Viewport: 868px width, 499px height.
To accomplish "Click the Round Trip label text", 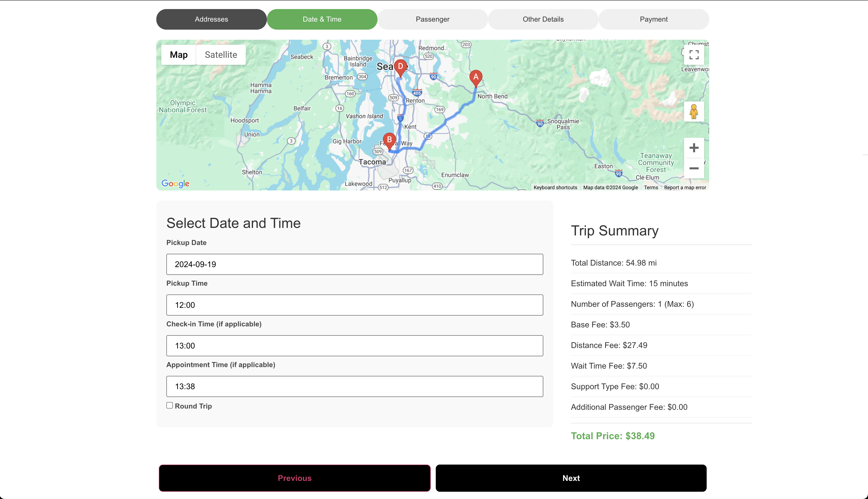I will click(193, 406).
